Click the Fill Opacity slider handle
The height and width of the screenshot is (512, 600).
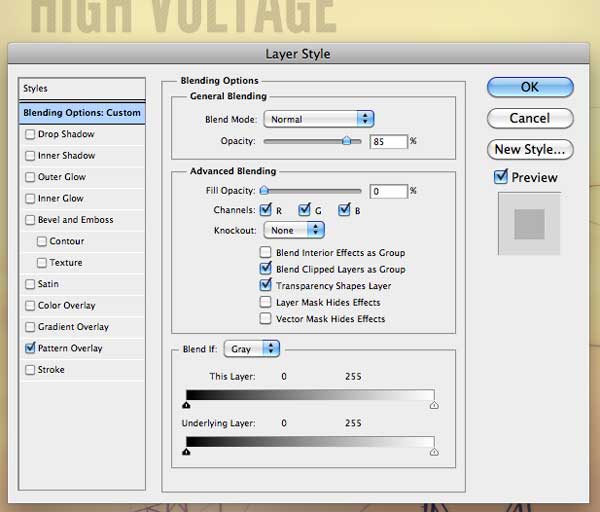(x=264, y=190)
